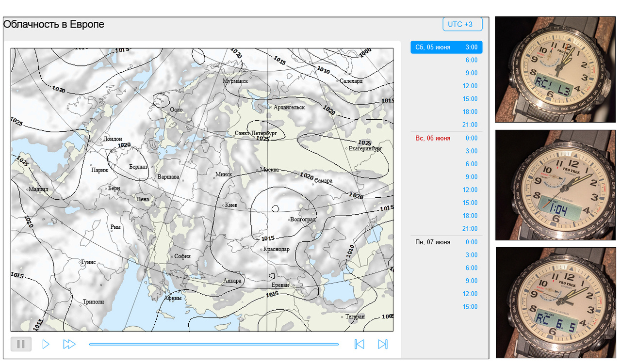Select 6:00 under Сб, 05 июня
This screenshot has height=364, width=621.
coord(471,60)
